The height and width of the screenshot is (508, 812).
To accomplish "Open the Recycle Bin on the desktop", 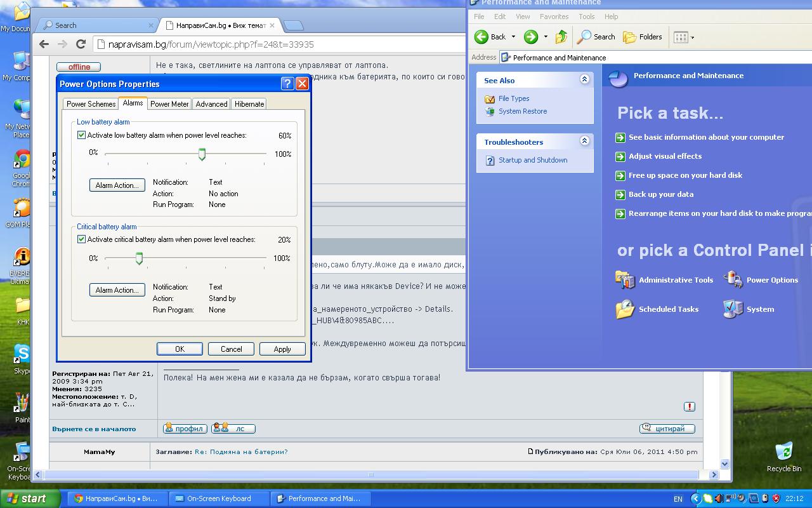I will click(784, 452).
